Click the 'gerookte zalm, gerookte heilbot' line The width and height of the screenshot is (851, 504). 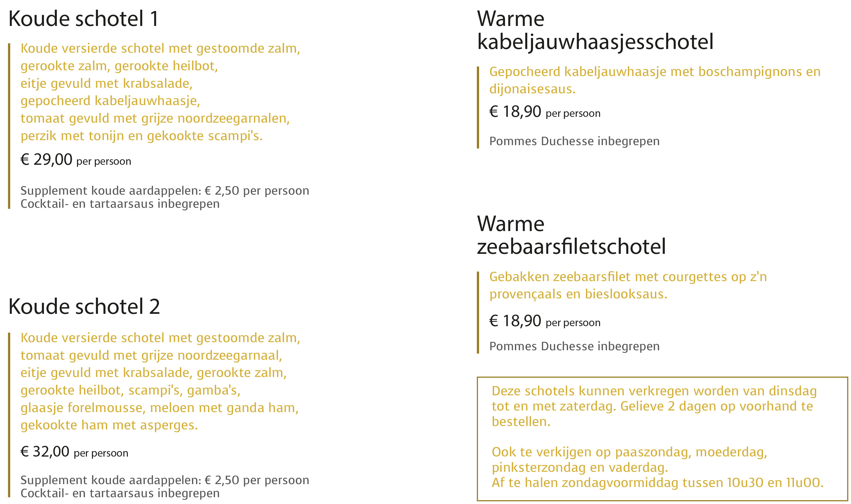[119, 66]
